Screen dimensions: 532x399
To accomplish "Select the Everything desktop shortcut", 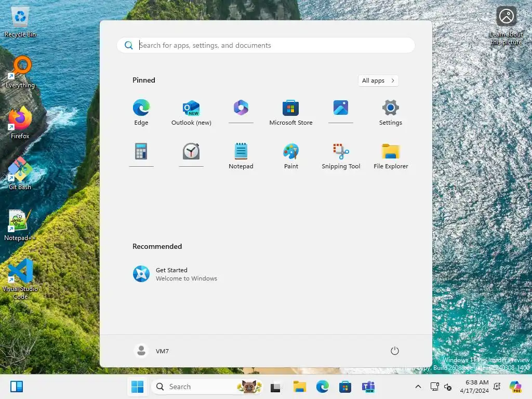I will click(x=20, y=72).
